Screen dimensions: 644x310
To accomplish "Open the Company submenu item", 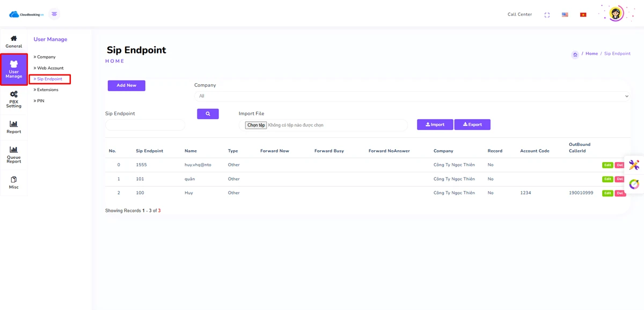I will pos(46,57).
